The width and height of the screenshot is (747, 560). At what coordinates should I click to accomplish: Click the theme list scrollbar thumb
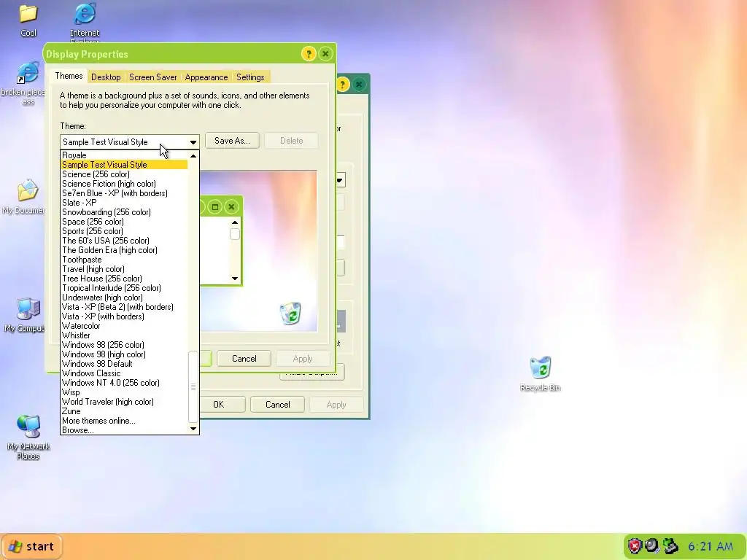pyautogui.click(x=193, y=386)
